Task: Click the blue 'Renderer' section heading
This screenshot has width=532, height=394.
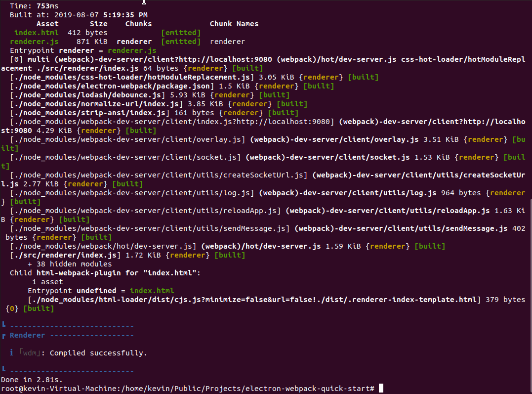Action: (27, 335)
